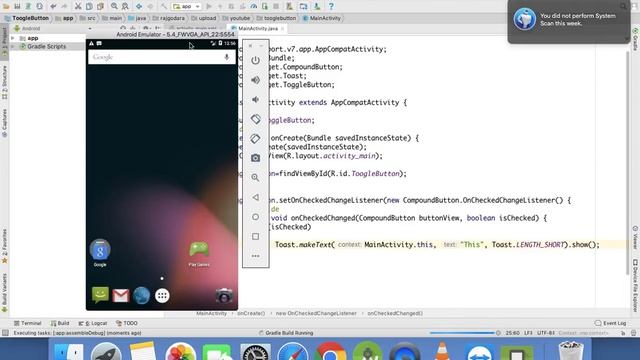Open Finder from the macOS Dock
This screenshot has height=360, width=640.
coord(68,352)
